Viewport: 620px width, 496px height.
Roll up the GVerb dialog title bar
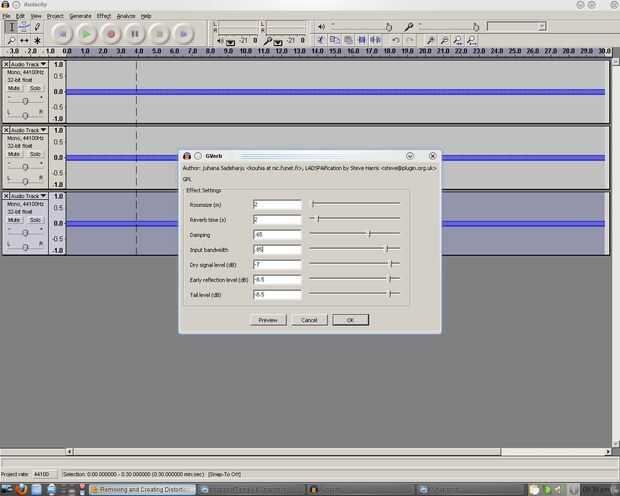(x=410, y=156)
